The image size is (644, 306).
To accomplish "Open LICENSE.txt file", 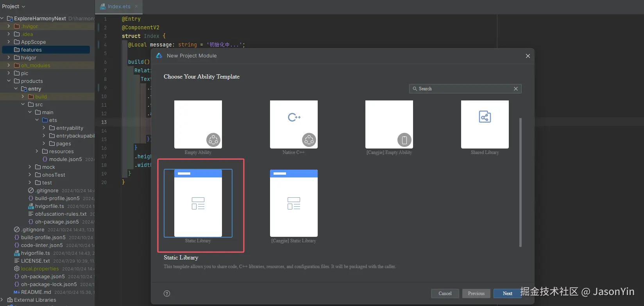I will coord(35,261).
